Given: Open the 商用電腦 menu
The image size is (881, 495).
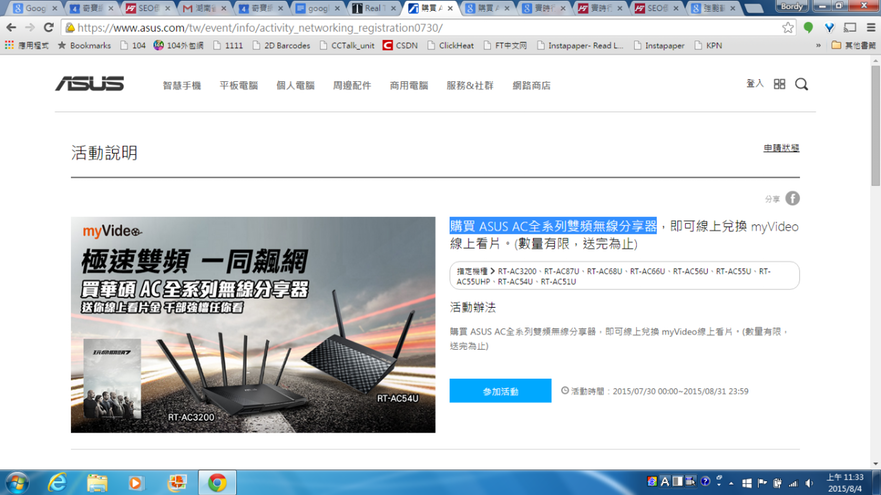Looking at the screenshot, I should pos(408,85).
